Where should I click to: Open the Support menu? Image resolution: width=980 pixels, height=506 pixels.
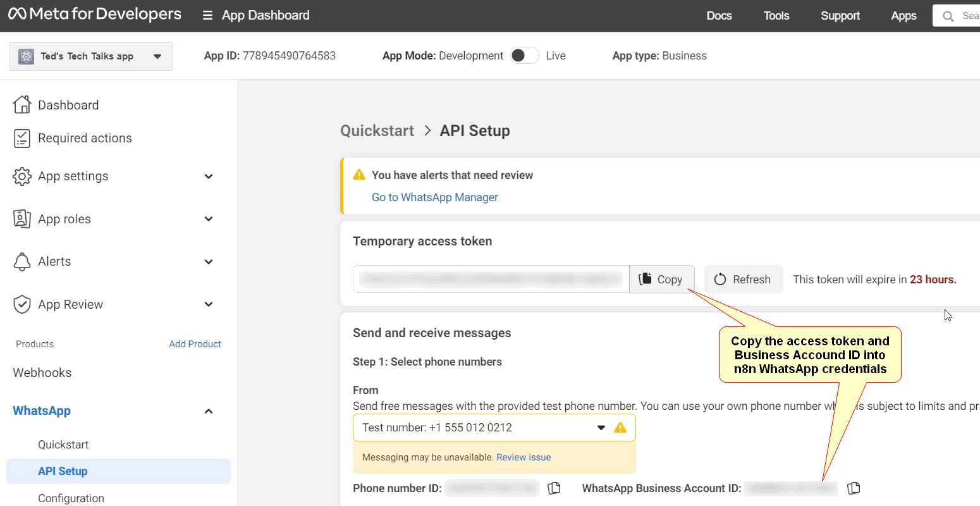[x=840, y=16]
